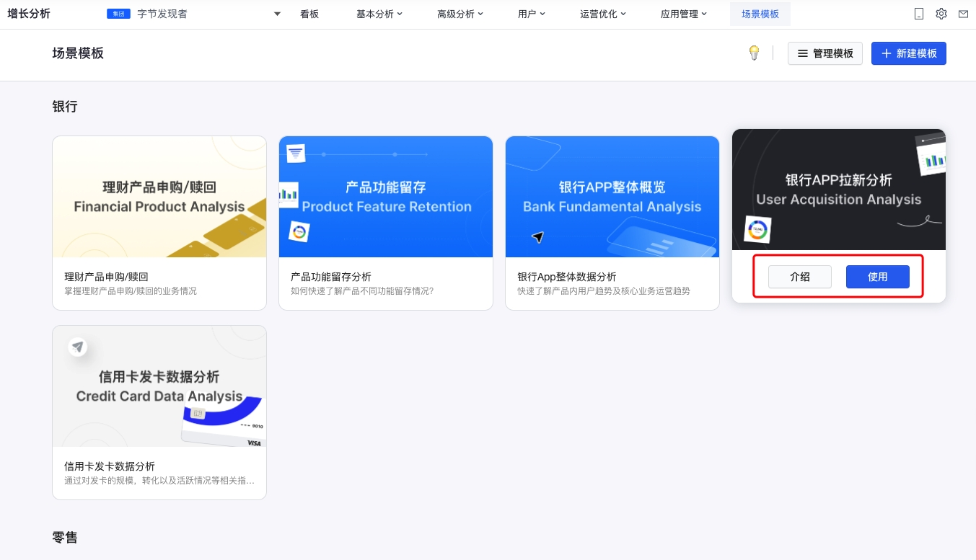Screen dimensions: 976x560
Task: Click the 银行App整体数据分析 card title
Action: [x=567, y=277]
